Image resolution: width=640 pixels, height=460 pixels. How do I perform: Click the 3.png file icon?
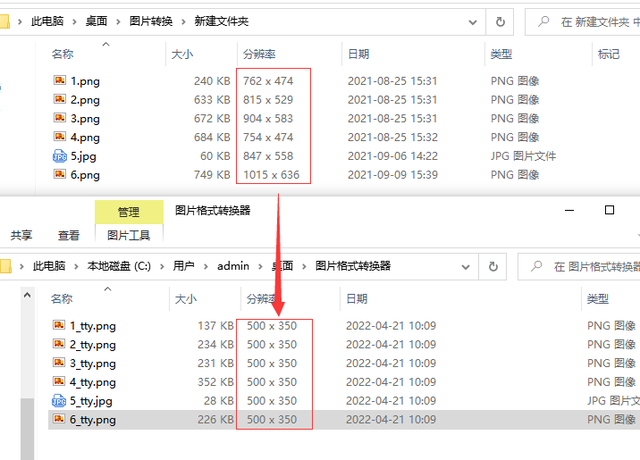(60, 118)
